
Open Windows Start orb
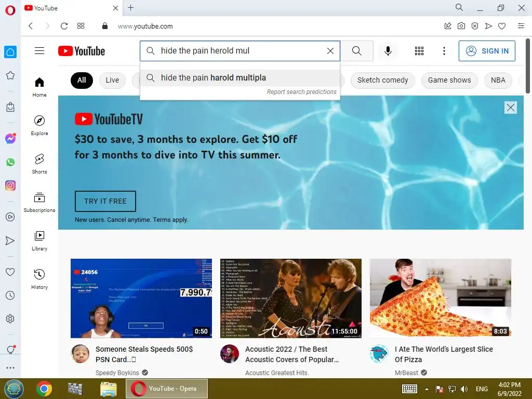click(14, 389)
